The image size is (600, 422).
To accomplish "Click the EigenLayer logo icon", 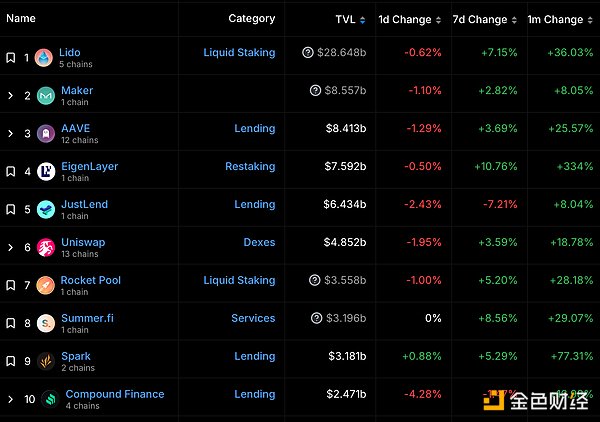I will 45,171.
